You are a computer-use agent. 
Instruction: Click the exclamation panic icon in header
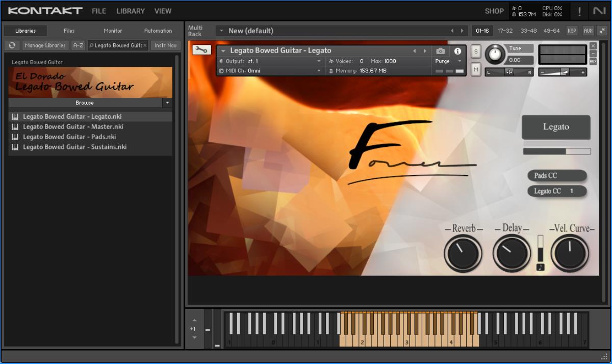pos(579,11)
